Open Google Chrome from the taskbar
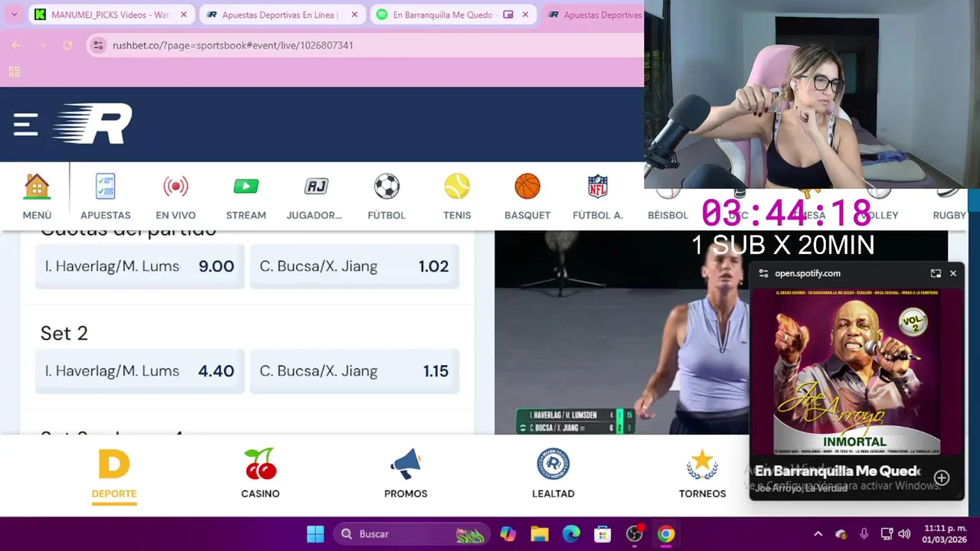The height and width of the screenshot is (551, 980). pos(666,533)
